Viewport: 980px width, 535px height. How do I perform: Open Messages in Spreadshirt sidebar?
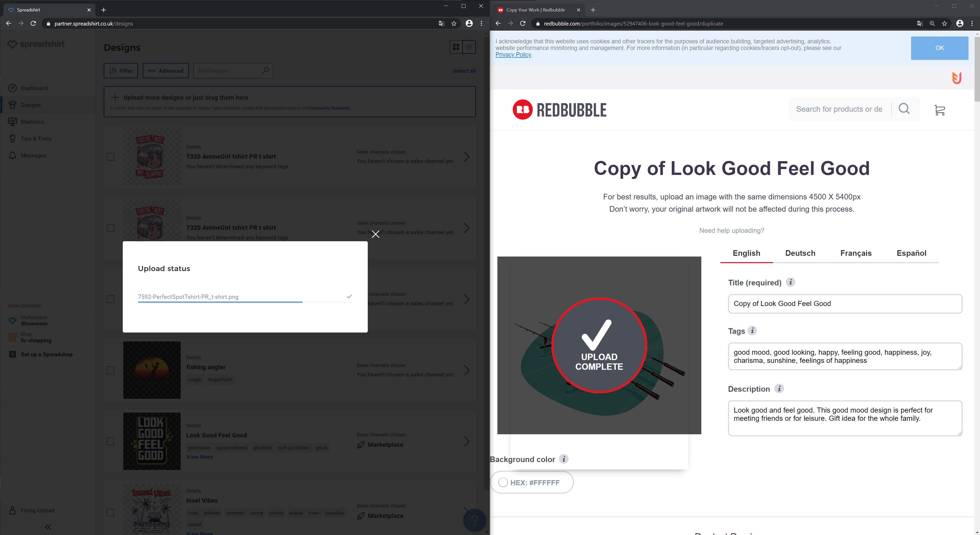[33, 155]
